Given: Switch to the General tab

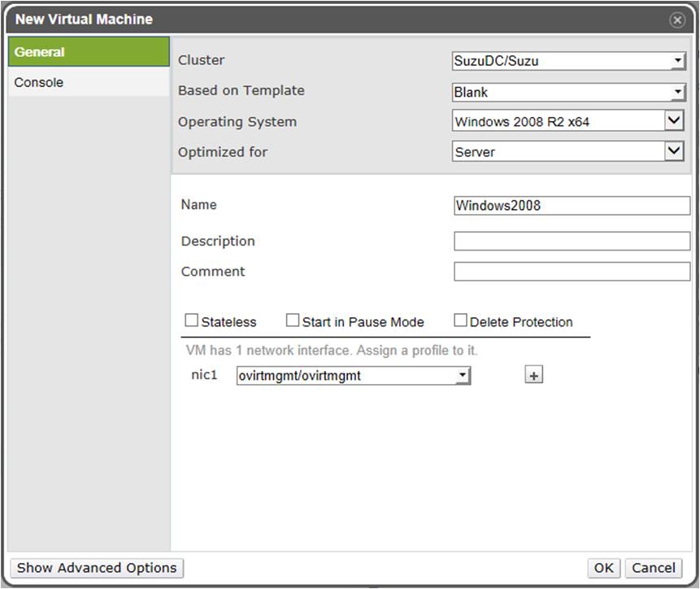Looking at the screenshot, I should pyautogui.click(x=89, y=52).
